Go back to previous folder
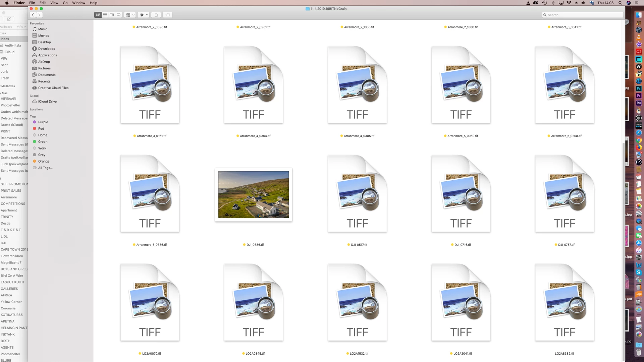 pyautogui.click(x=33, y=15)
